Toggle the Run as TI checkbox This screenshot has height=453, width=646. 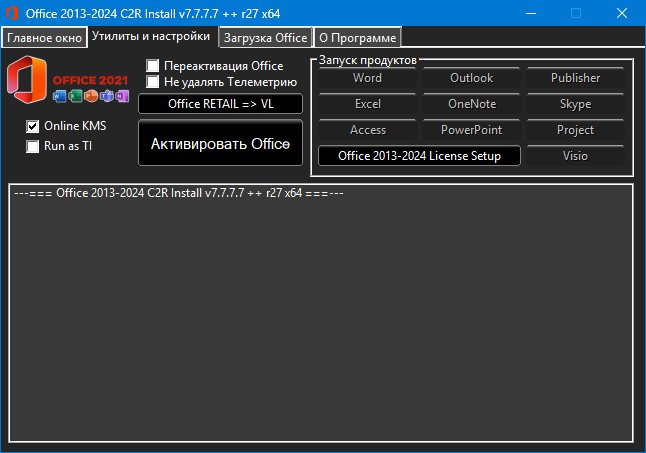(34, 146)
